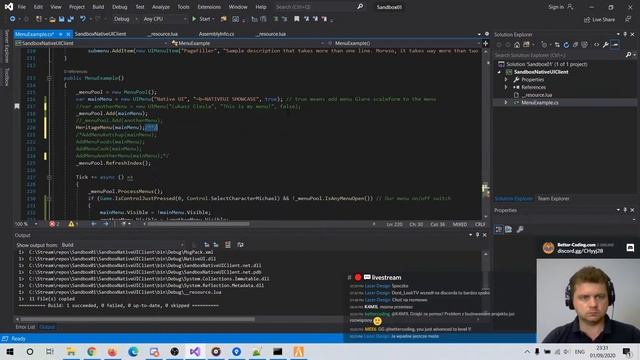Open the Debug menu

tap(119, 7)
